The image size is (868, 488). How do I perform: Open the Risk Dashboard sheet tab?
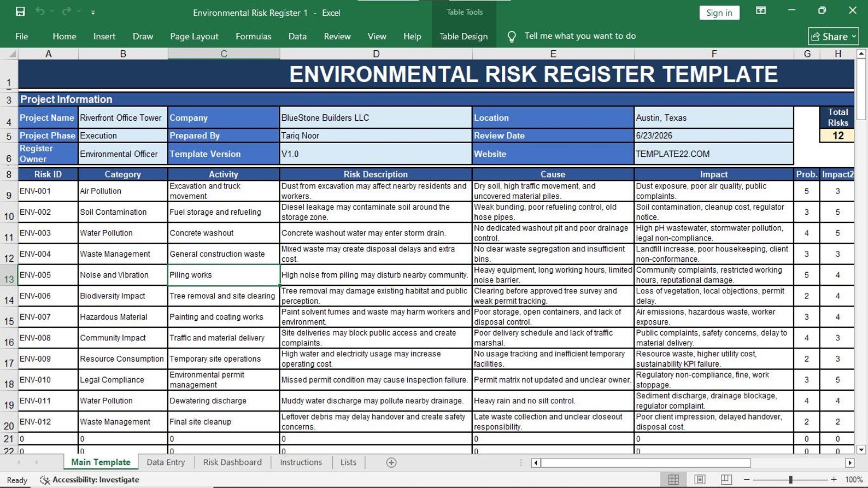(x=232, y=462)
